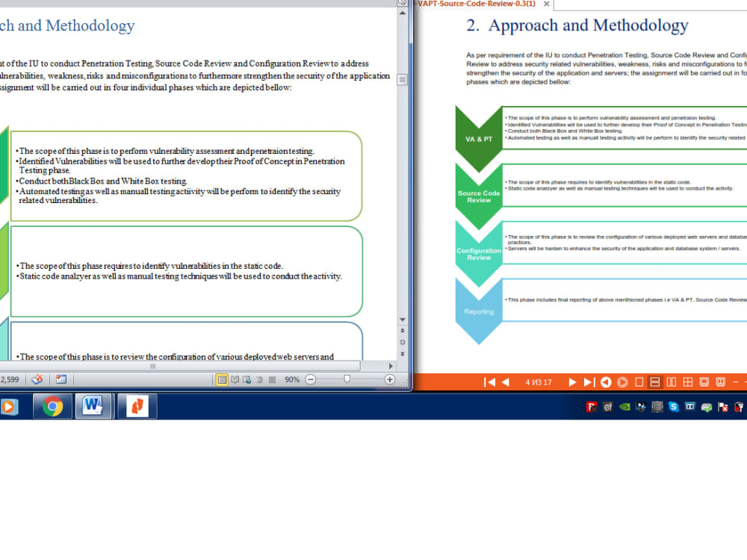Screen dimensions: 747x560
Task: Click the VA & PT chevron in PDF
Action: pyautogui.click(x=479, y=139)
